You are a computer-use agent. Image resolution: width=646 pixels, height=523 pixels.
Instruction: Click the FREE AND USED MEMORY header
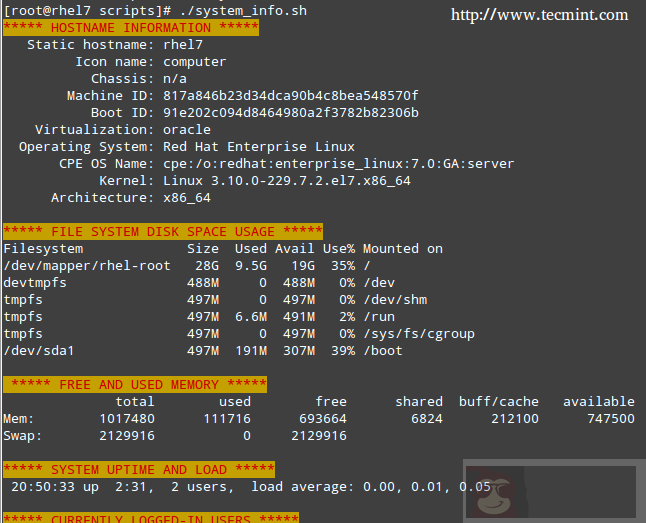tap(135, 384)
